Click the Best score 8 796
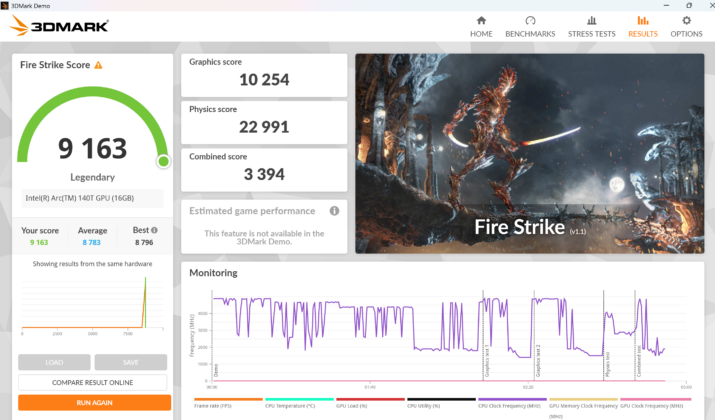The width and height of the screenshot is (715, 420). click(144, 242)
